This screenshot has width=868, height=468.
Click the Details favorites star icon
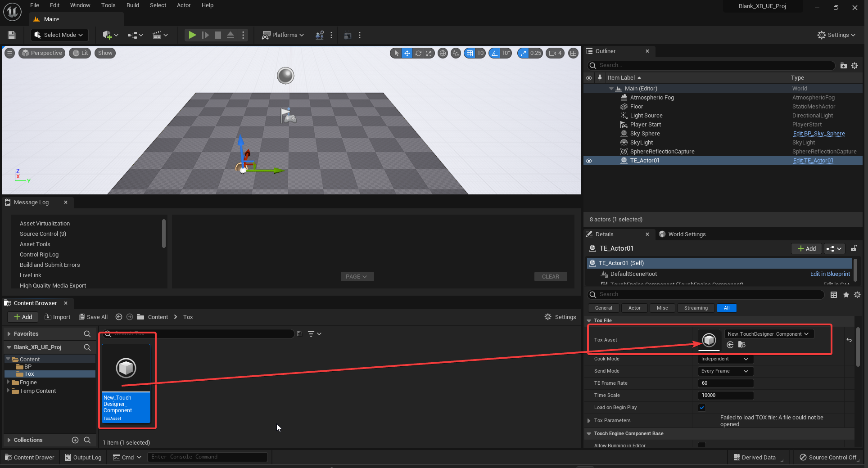(846, 295)
